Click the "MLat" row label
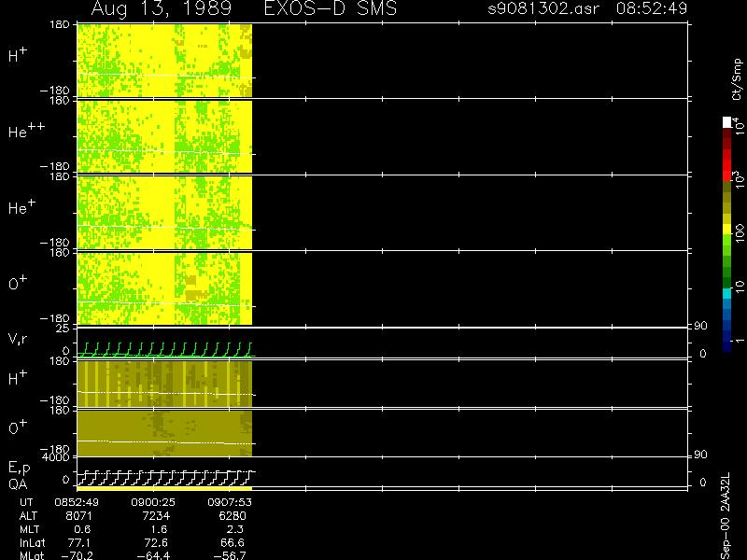Viewport: 747px width, 560px height. pyautogui.click(x=32, y=555)
